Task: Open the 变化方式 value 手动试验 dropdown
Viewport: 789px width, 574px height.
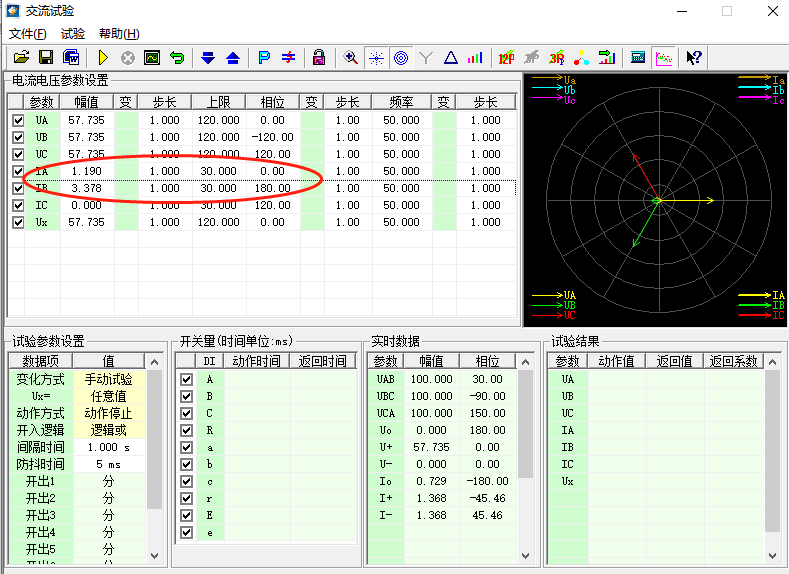Action: click(109, 380)
